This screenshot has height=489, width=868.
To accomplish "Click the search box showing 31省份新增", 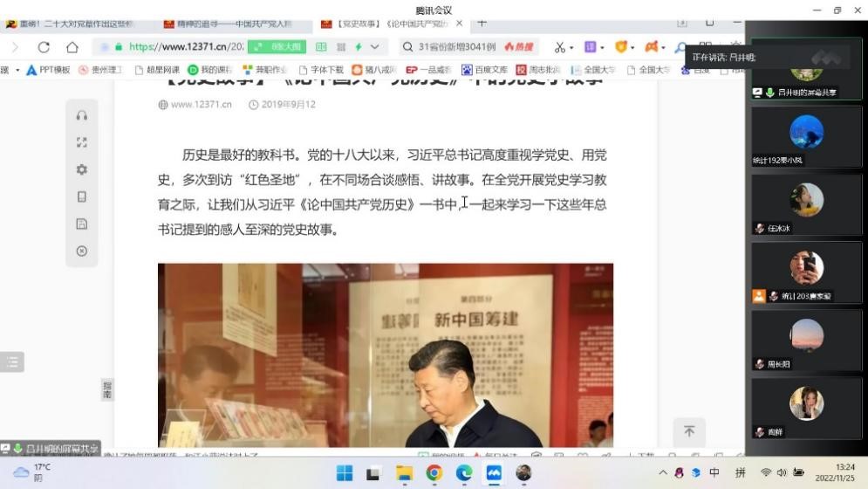I will pyautogui.click(x=454, y=47).
